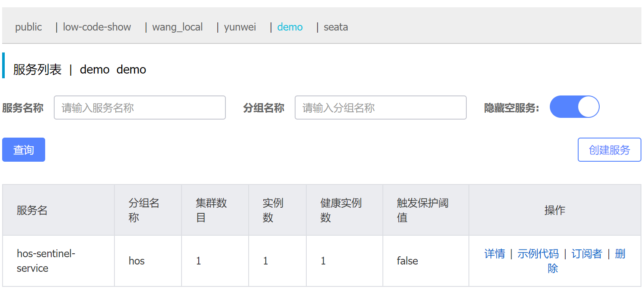Switch to the public namespace
This screenshot has width=644, height=289.
click(x=28, y=27)
